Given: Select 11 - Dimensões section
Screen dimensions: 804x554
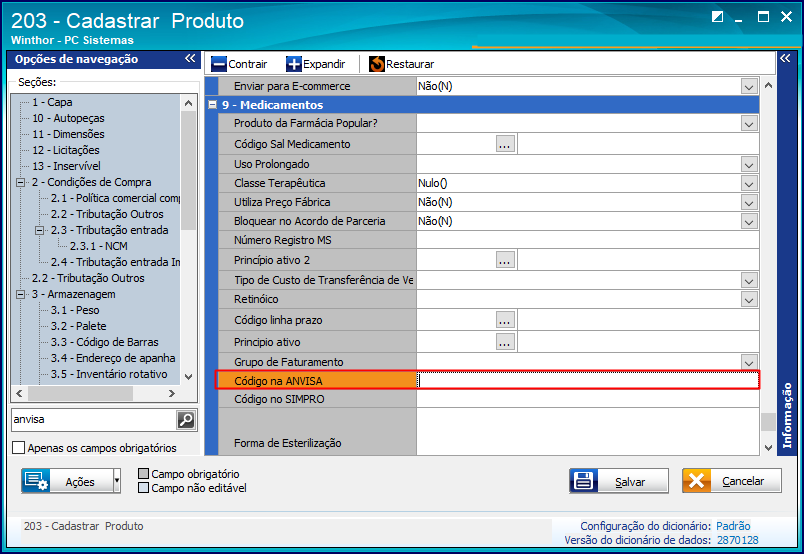Looking at the screenshot, I should pyautogui.click(x=68, y=134).
